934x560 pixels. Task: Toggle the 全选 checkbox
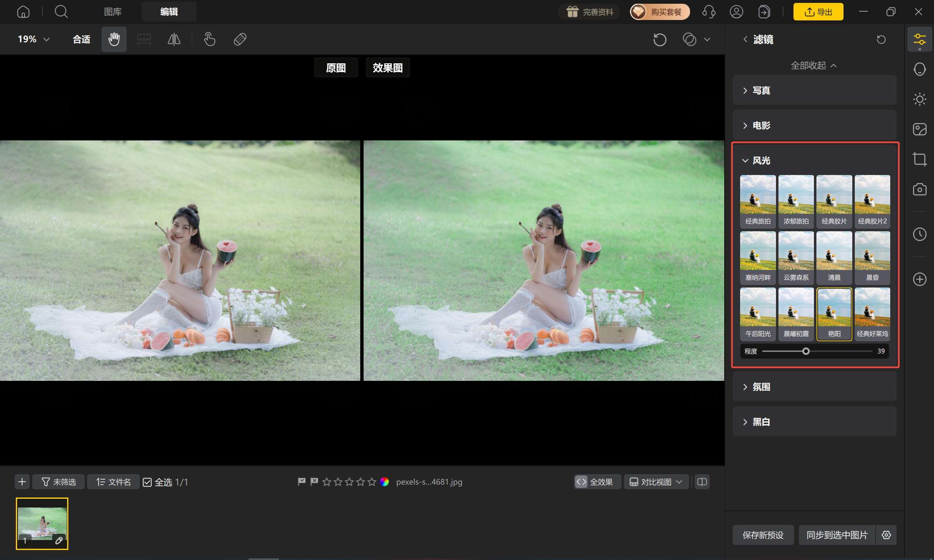(x=147, y=482)
